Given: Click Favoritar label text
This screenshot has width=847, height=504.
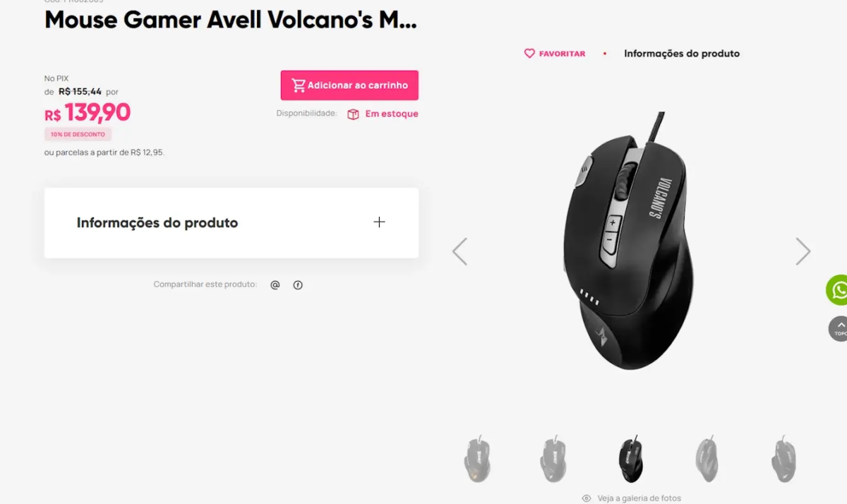Looking at the screenshot, I should pyautogui.click(x=562, y=54).
